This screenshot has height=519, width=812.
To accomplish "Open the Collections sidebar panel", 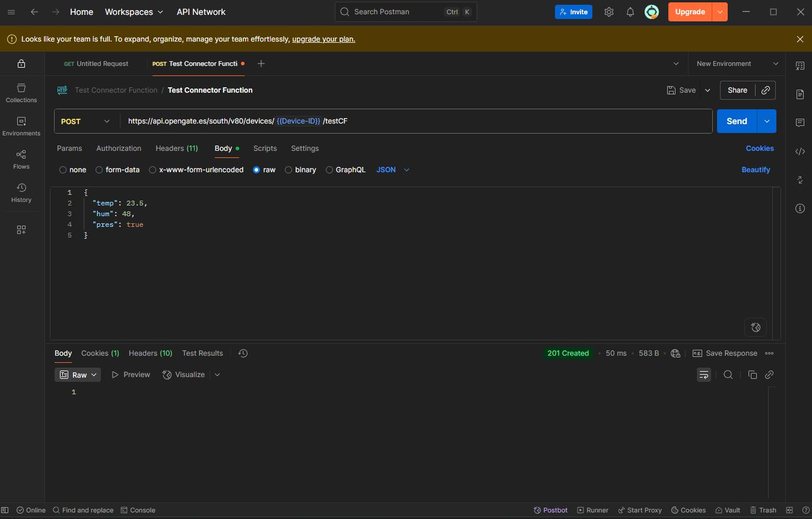I will pyautogui.click(x=21, y=93).
